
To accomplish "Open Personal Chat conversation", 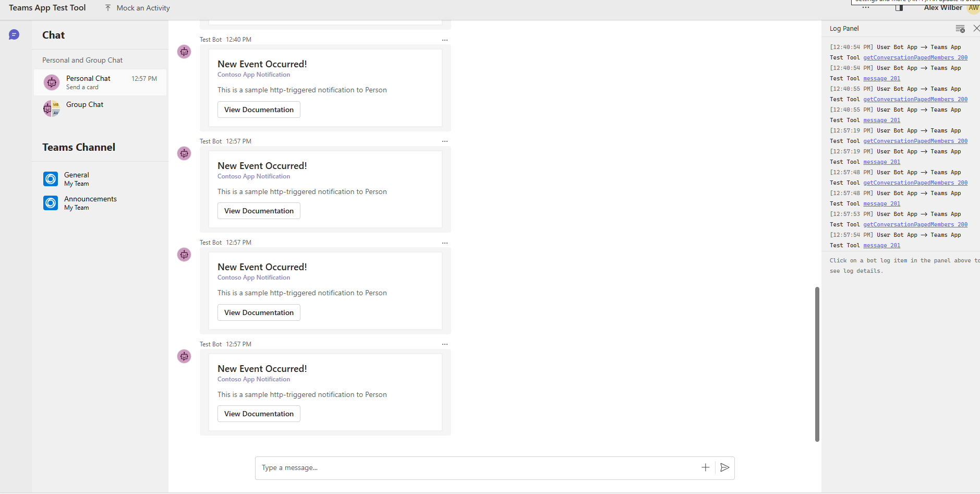I will pos(100,82).
